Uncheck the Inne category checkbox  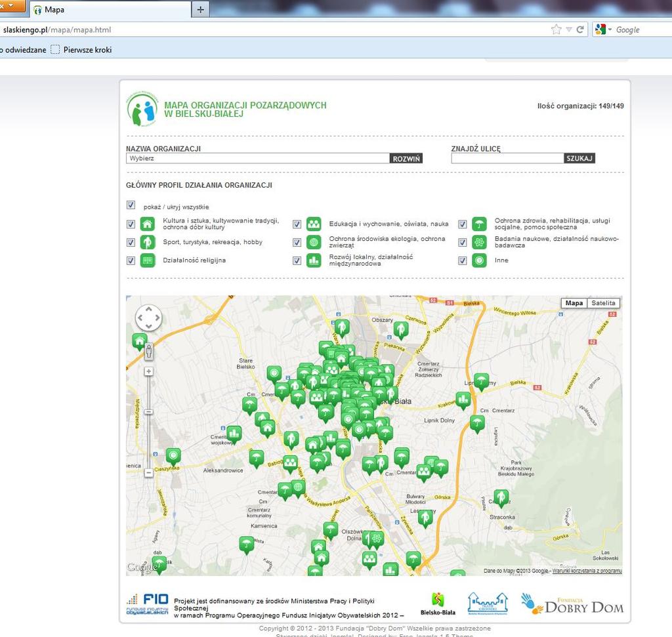tap(463, 260)
